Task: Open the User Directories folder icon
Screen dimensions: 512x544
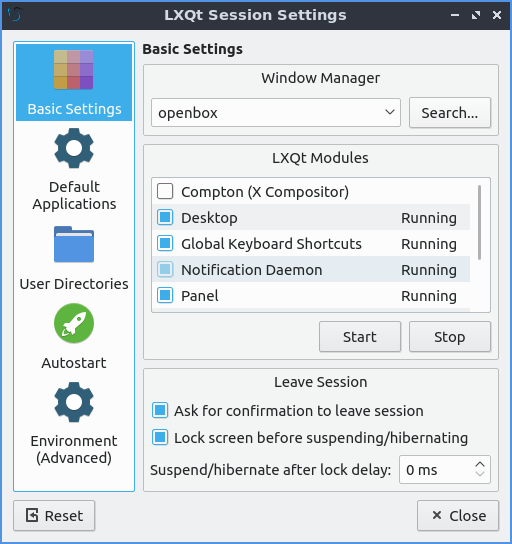Action: [x=74, y=244]
